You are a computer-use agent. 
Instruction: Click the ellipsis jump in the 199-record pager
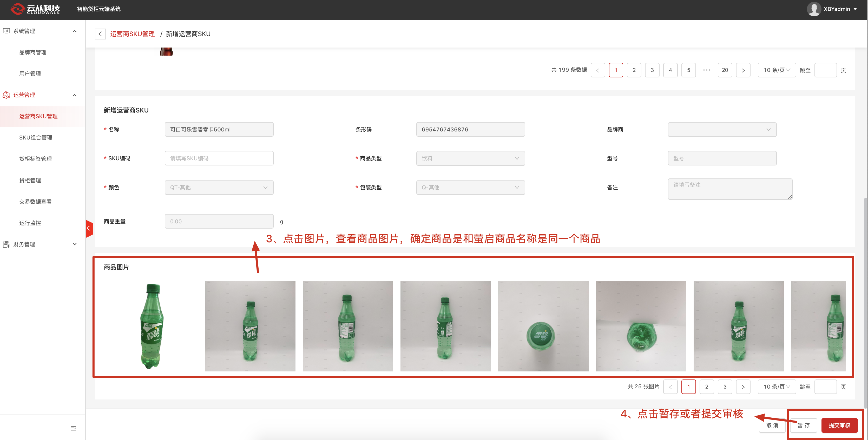point(707,70)
